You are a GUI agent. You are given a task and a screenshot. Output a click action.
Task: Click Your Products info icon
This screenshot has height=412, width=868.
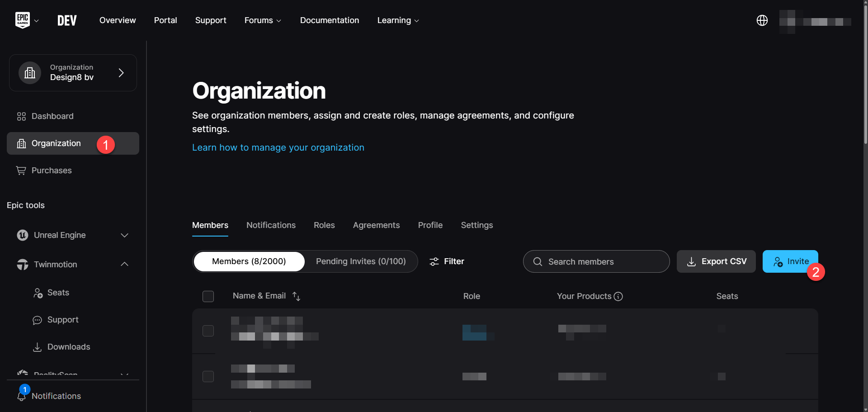click(618, 296)
